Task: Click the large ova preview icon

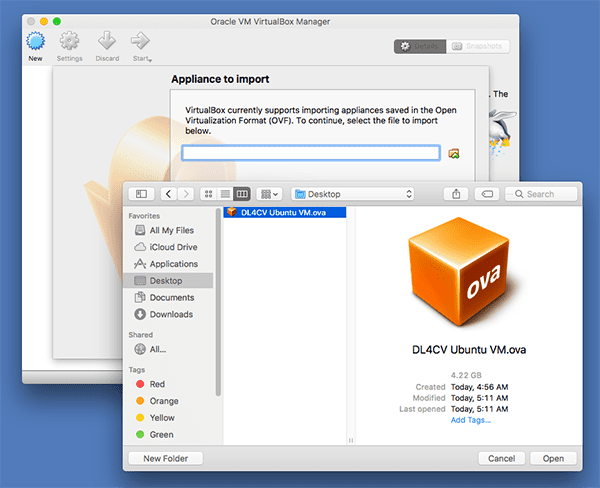Action: click(459, 272)
